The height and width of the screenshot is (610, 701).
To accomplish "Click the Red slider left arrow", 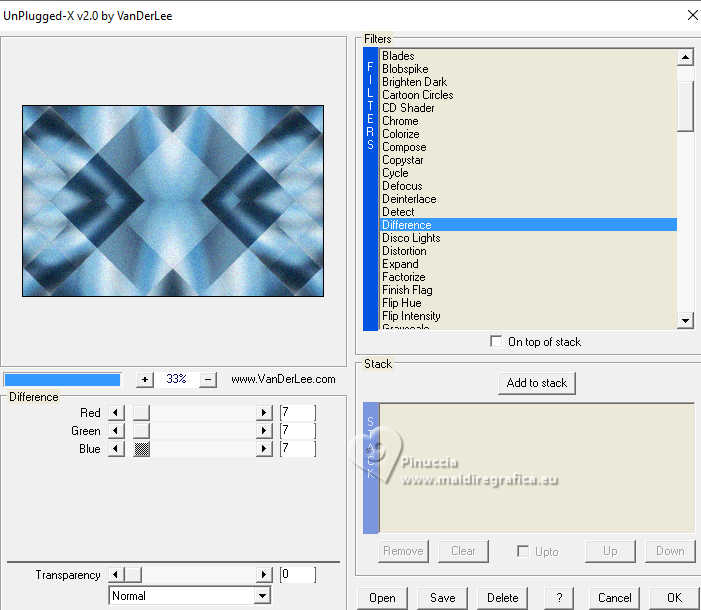I will click(x=116, y=412).
